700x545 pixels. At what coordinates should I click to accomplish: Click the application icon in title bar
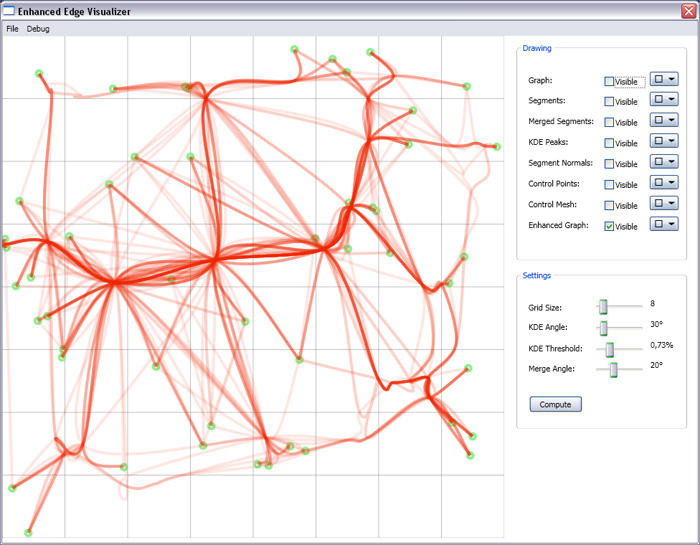point(8,11)
